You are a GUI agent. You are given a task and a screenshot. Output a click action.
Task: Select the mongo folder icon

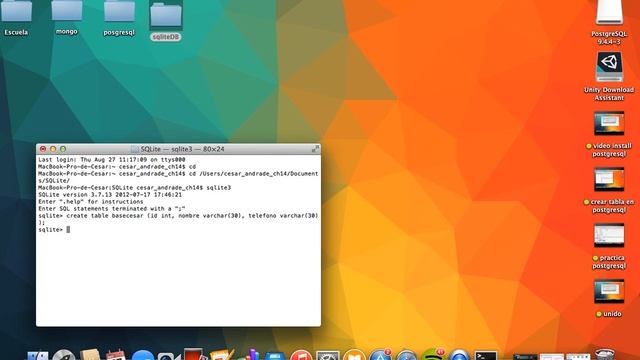[x=67, y=10]
